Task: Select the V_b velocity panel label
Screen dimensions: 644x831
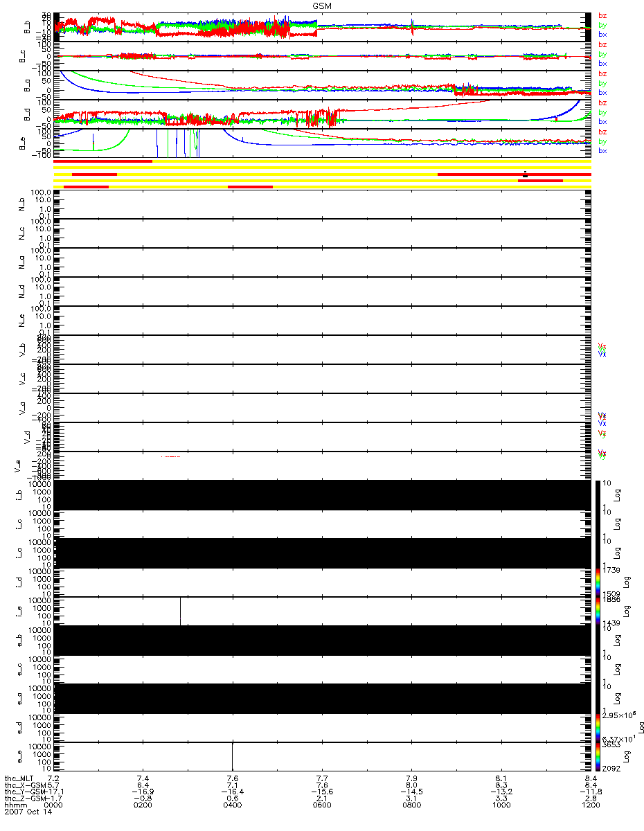Action: coord(23,349)
